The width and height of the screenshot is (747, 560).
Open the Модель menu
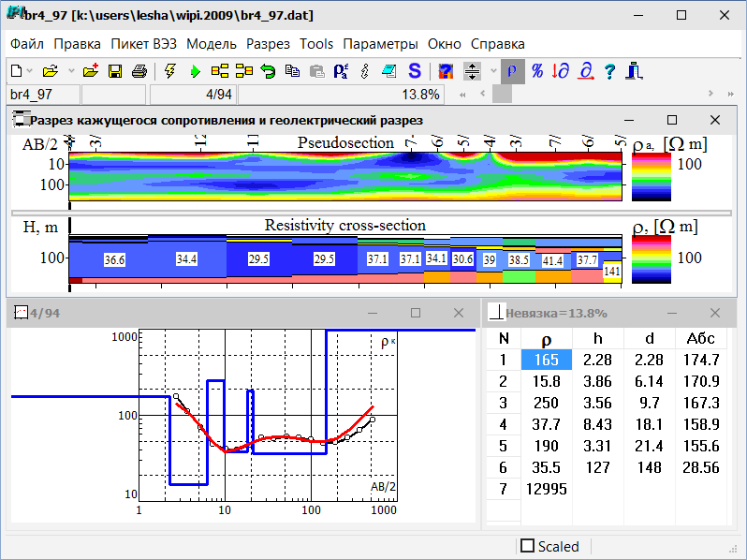(x=211, y=44)
